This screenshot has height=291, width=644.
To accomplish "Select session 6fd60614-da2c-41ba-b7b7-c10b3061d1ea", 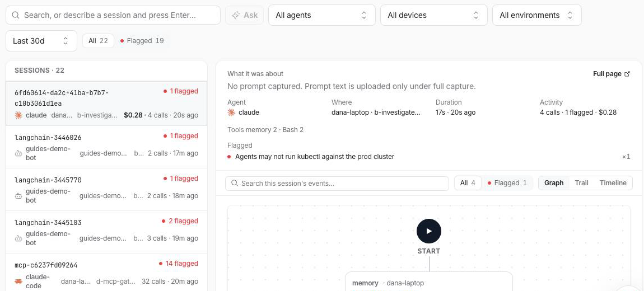I will (x=106, y=104).
